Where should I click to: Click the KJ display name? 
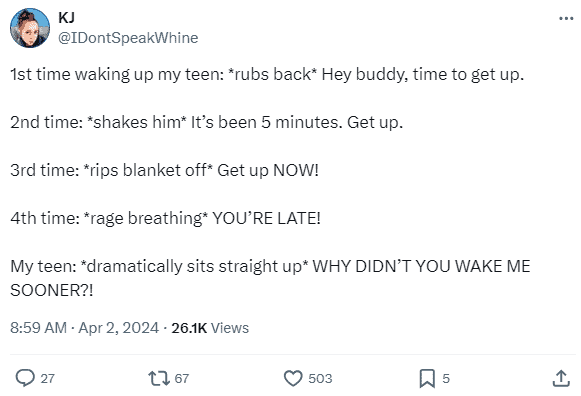tap(66, 17)
